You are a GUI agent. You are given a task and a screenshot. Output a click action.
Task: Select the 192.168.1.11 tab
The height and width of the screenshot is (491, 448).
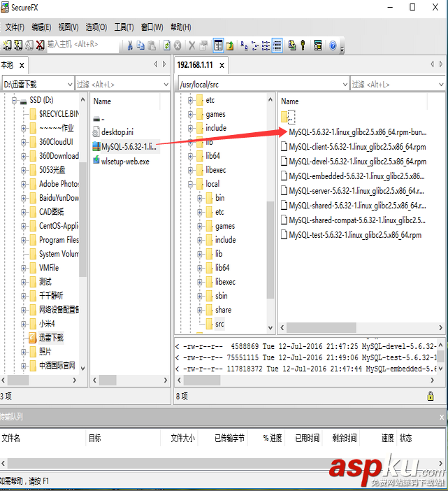click(x=195, y=65)
